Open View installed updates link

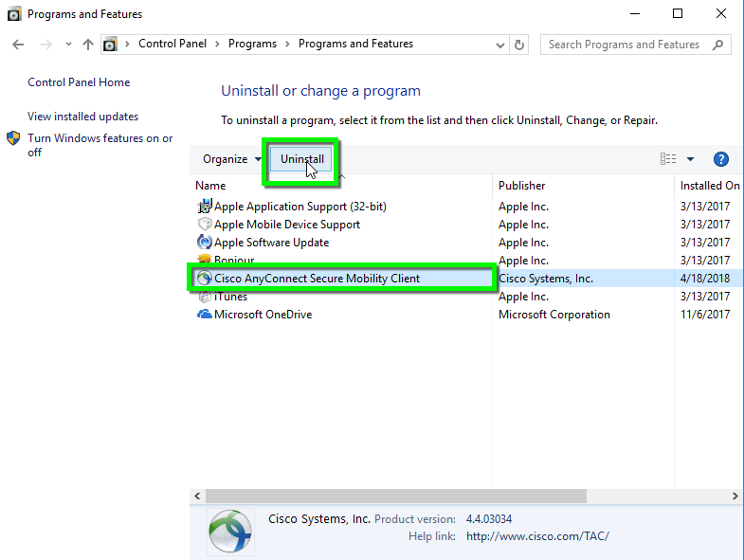[83, 117]
